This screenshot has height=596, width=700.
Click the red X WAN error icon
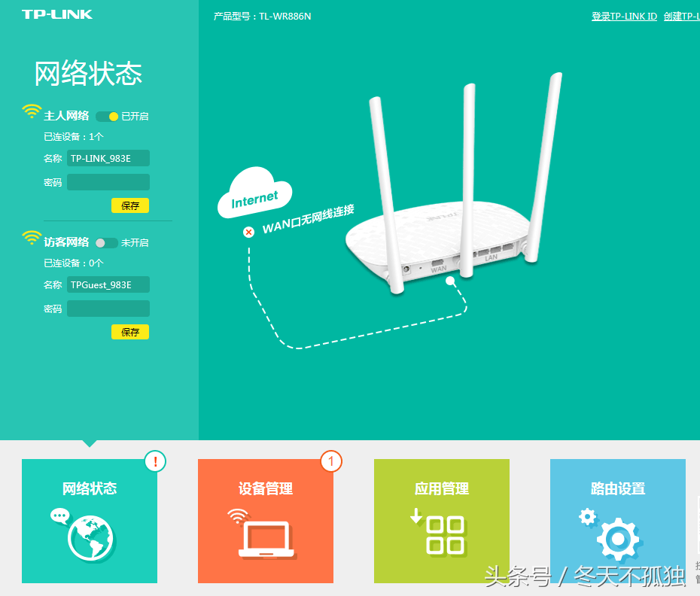[248, 232]
